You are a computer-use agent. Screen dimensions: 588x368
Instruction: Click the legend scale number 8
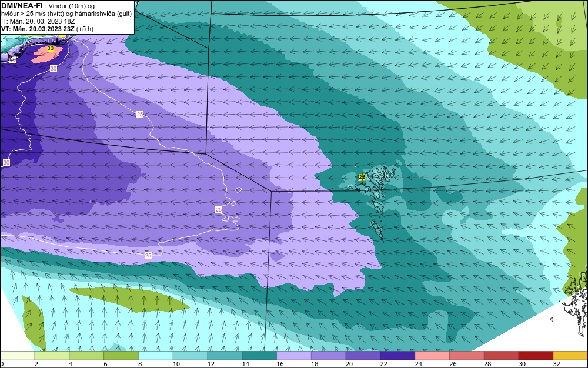140,364
